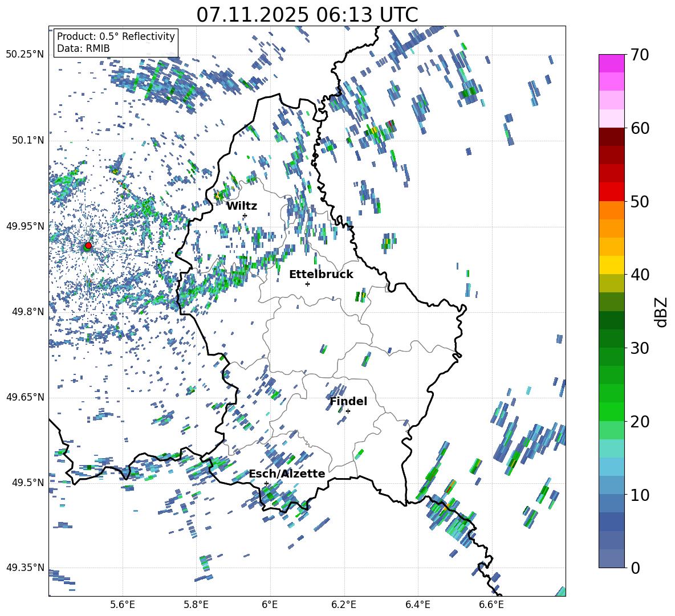Click the Findel city label
Viewport: 675px width, 616px height.
click(348, 401)
